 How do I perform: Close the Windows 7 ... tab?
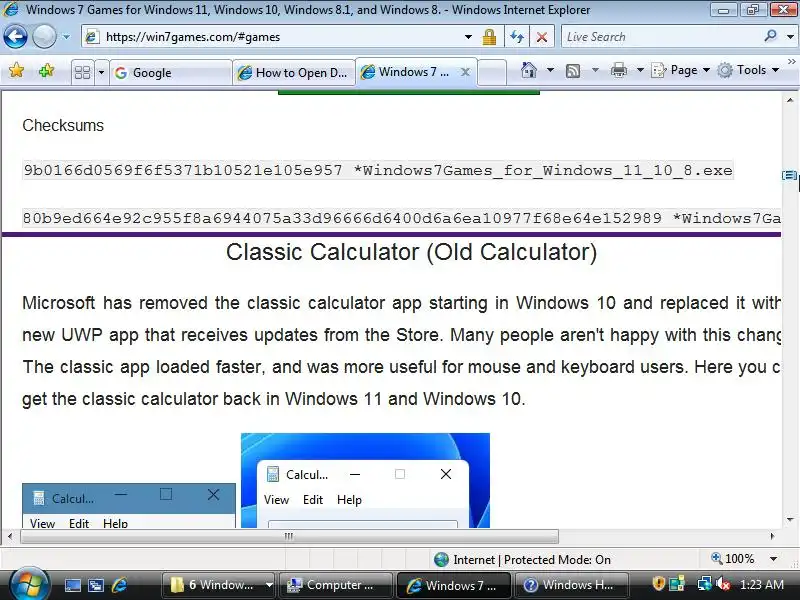tap(465, 72)
